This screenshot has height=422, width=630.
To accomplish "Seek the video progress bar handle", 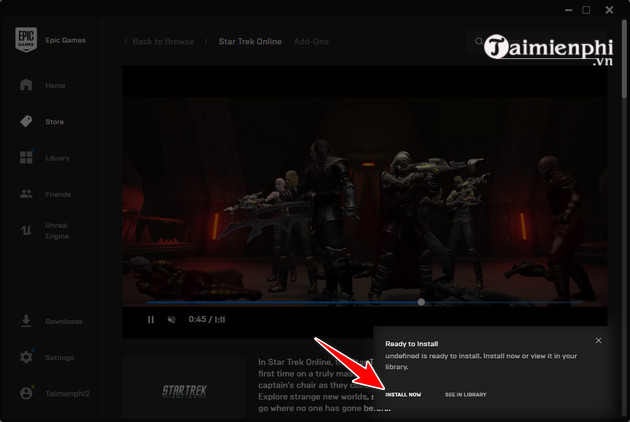I will (421, 301).
